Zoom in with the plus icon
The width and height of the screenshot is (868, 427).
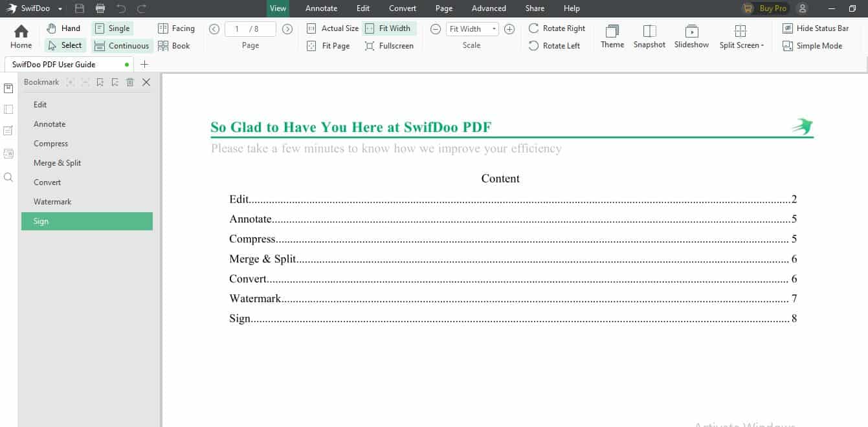(509, 29)
